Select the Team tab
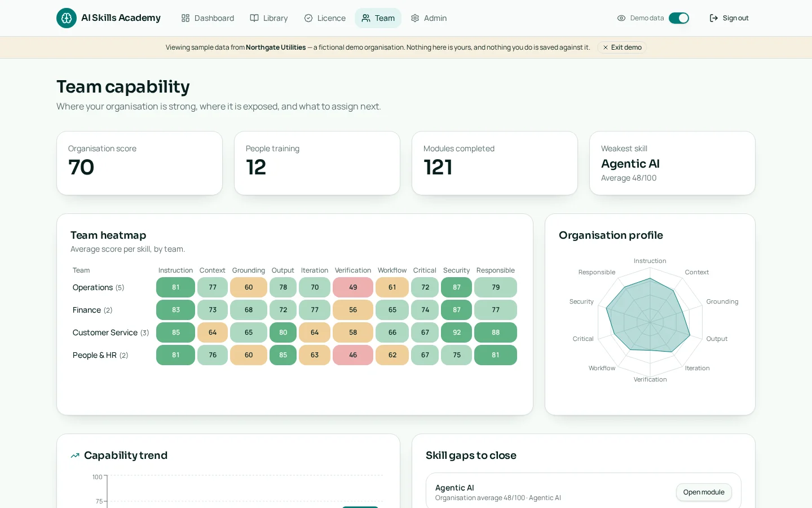This screenshot has height=508, width=812. pyautogui.click(x=378, y=18)
